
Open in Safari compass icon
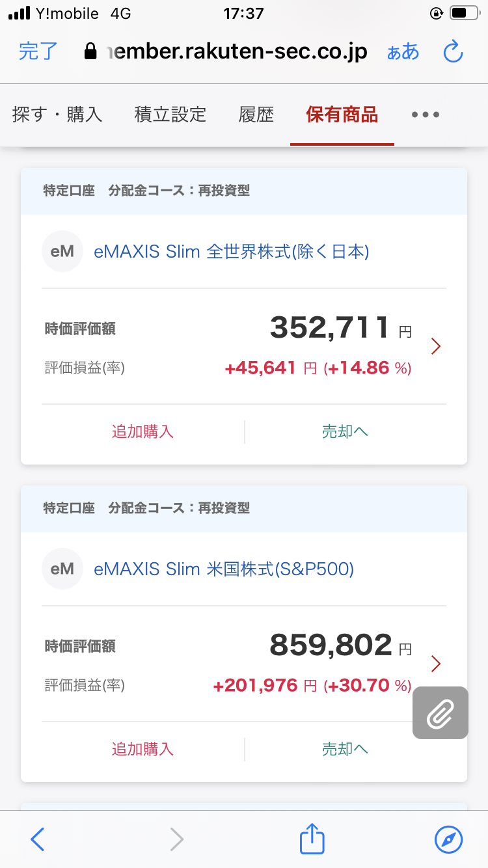pos(448,839)
